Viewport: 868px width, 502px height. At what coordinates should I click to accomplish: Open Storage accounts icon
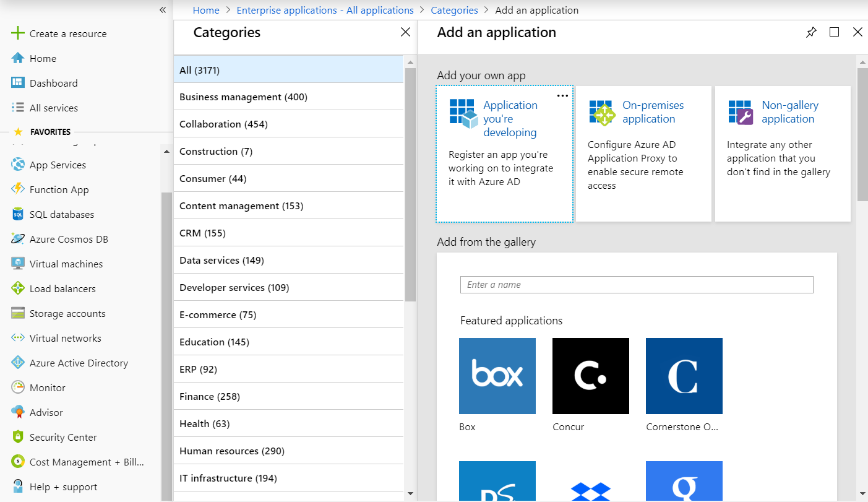[x=18, y=313]
